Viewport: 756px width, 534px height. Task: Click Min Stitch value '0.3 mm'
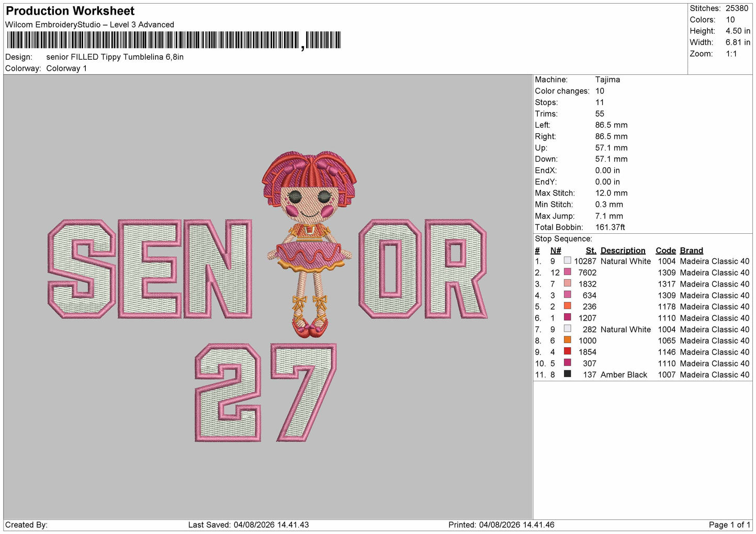(x=609, y=204)
